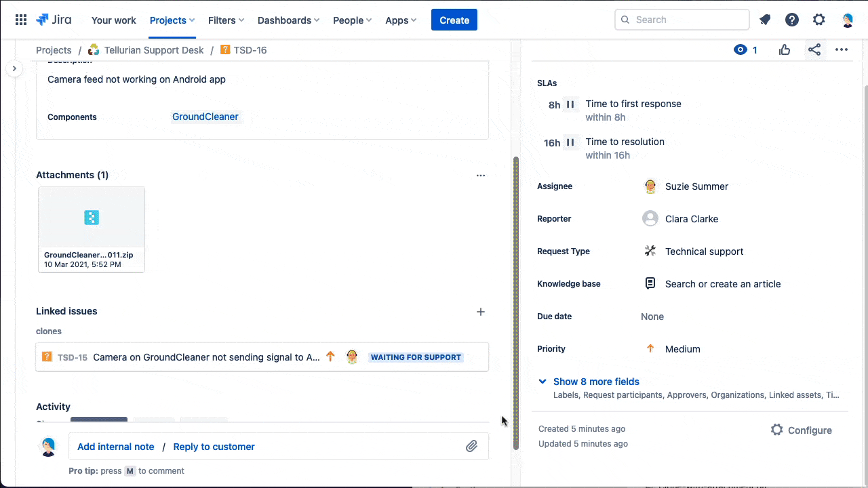Viewport: 868px width, 488px height.
Task: Open the app switcher grid icon
Action: click(21, 20)
